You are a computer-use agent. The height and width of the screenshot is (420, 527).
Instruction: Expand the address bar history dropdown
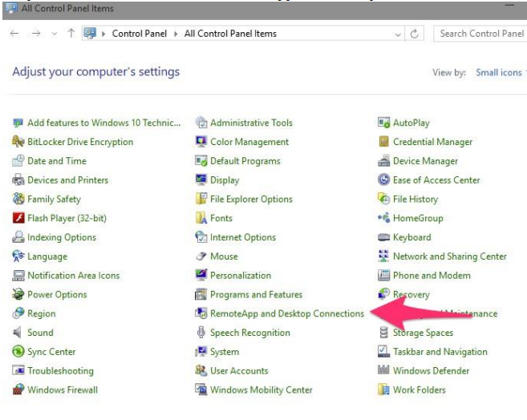click(x=399, y=34)
